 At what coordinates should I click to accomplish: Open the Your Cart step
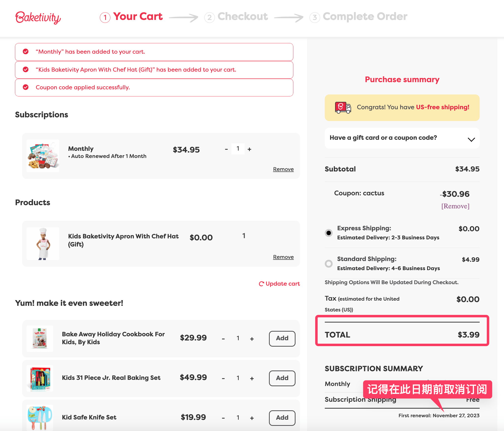coord(138,17)
